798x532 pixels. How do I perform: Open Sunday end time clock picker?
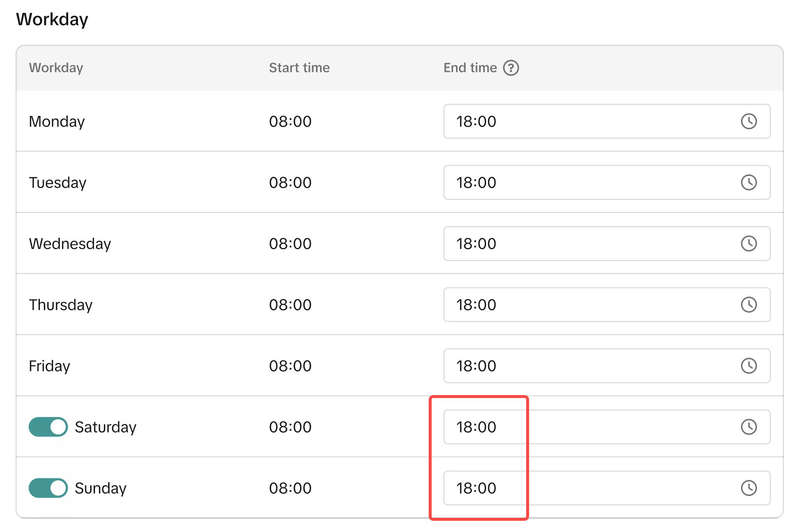click(x=748, y=488)
